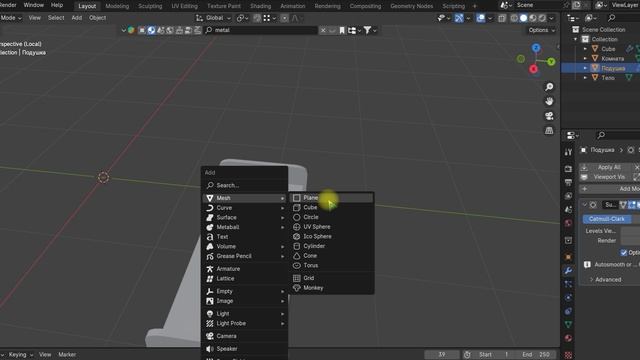640x360 pixels.
Task: Click the 'metal' search input field
Action: click(x=261, y=30)
